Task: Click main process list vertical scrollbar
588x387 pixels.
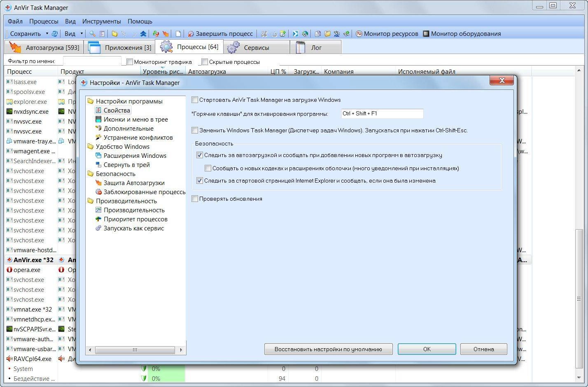Action: click(579, 299)
